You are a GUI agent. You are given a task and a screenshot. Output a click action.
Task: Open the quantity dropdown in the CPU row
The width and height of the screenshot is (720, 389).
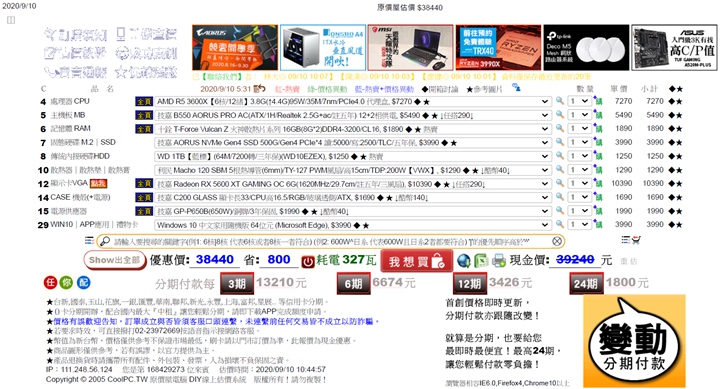(579, 101)
